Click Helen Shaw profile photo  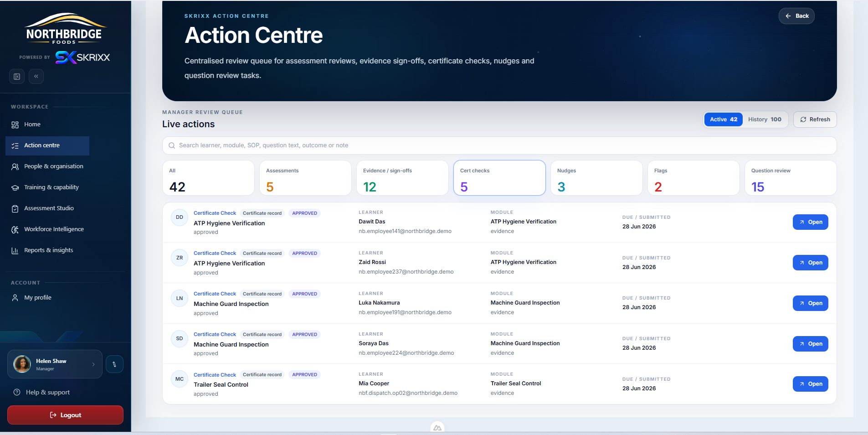point(22,364)
